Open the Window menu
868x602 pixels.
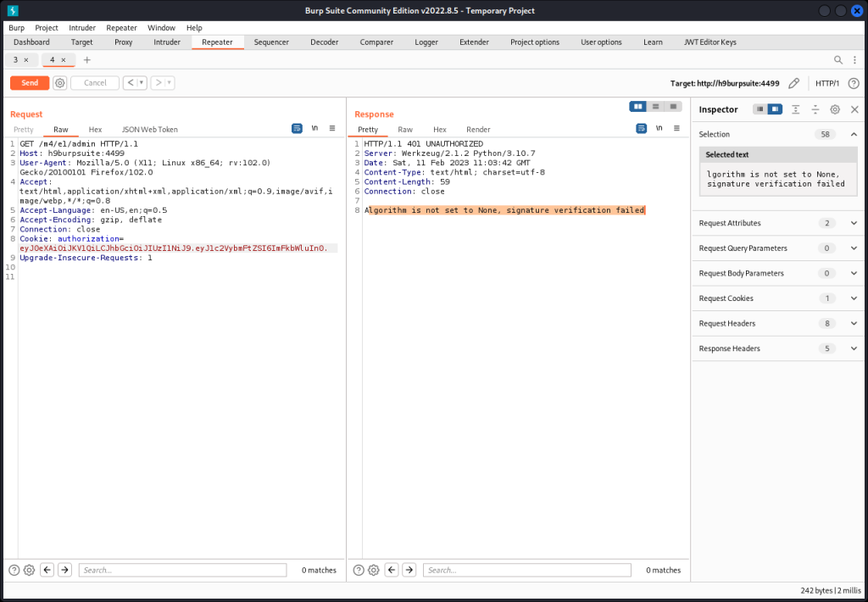[161, 28]
